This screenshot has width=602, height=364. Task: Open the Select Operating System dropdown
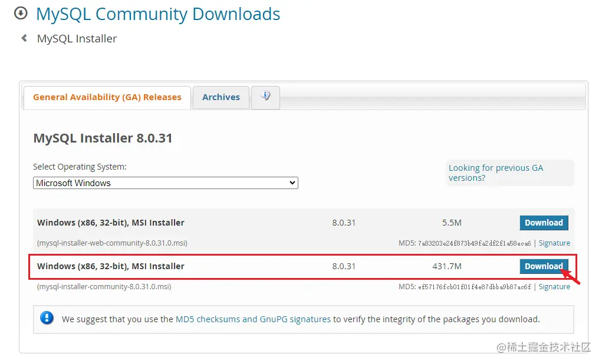(x=166, y=183)
